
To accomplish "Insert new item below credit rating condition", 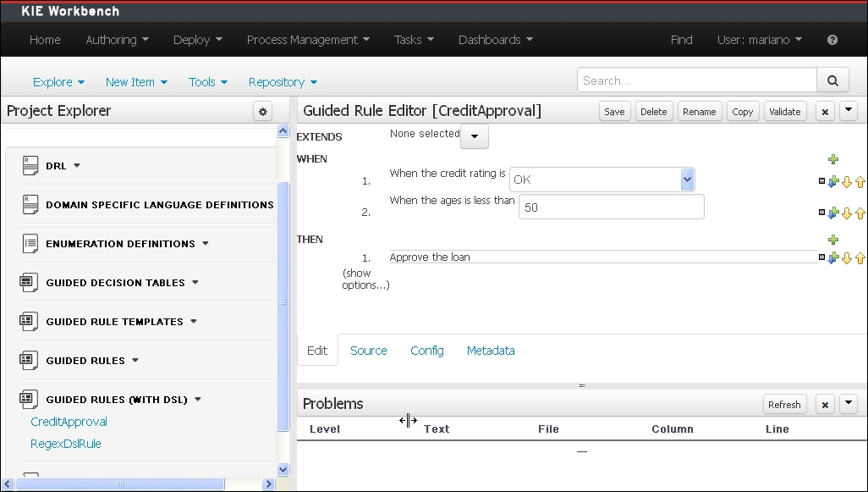I will pyautogui.click(x=833, y=182).
